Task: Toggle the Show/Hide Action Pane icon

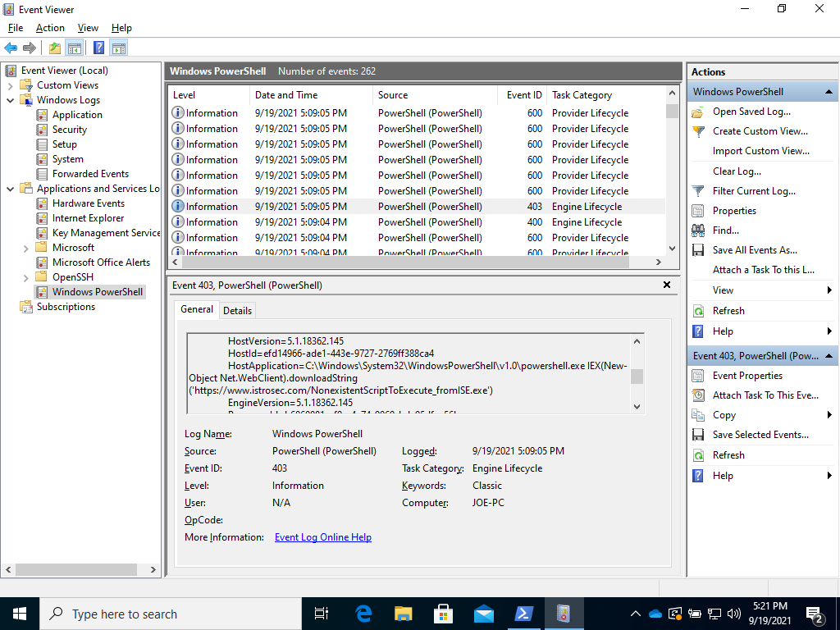Action: click(119, 48)
